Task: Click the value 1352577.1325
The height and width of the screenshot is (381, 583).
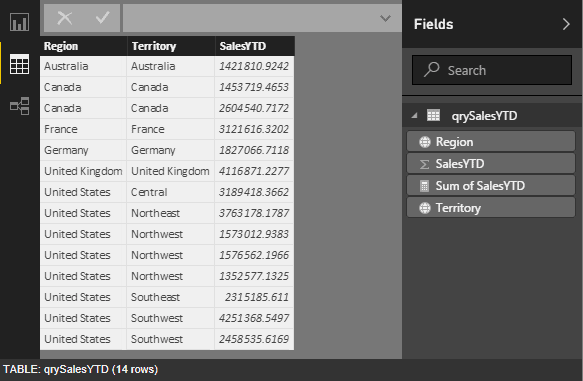Action: pyautogui.click(x=254, y=276)
